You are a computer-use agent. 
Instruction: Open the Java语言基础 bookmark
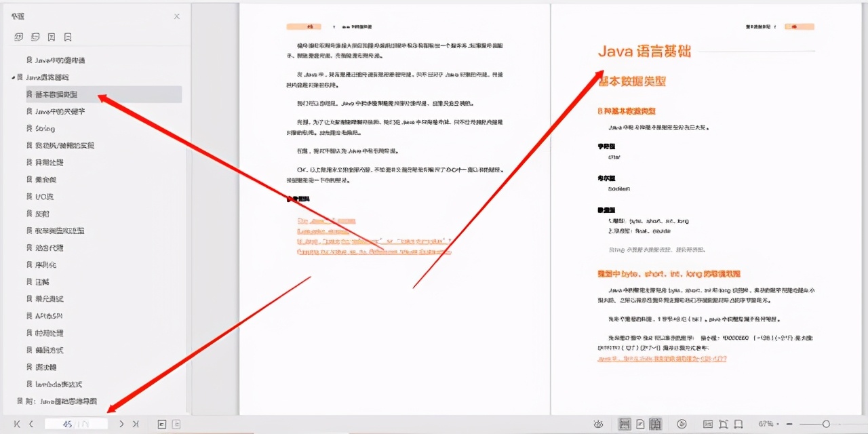[x=46, y=77]
